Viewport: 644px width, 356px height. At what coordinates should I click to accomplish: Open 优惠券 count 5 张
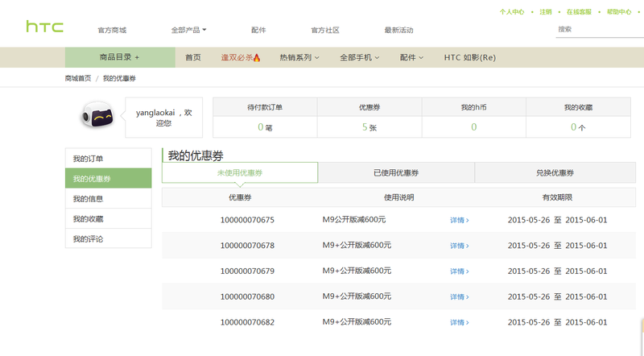pyautogui.click(x=369, y=127)
